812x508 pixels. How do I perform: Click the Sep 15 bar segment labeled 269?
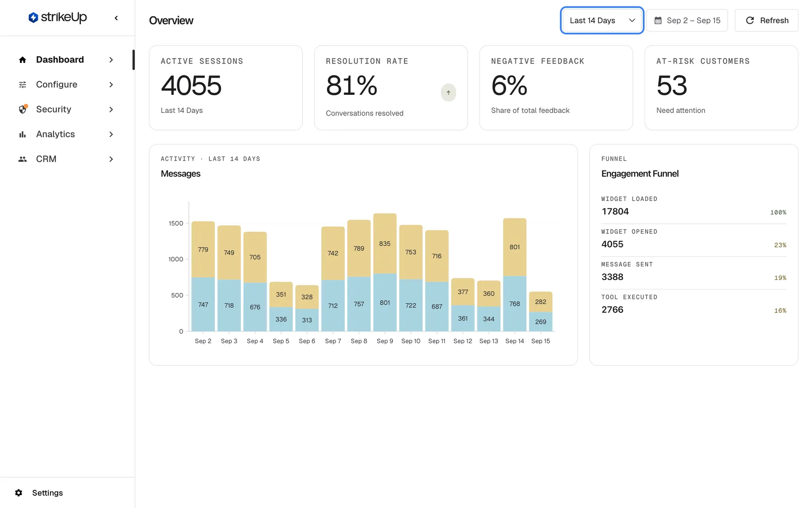[540, 322]
